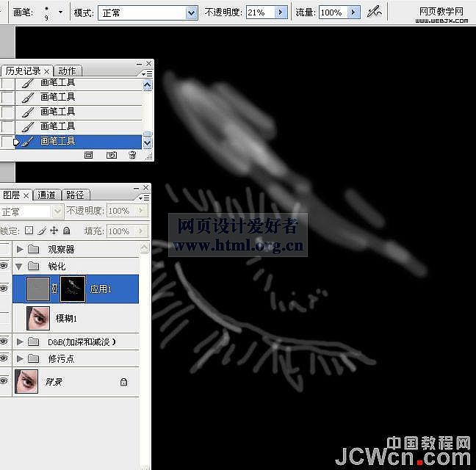Select the D&B(加深和减淡) folder icon

(33, 342)
